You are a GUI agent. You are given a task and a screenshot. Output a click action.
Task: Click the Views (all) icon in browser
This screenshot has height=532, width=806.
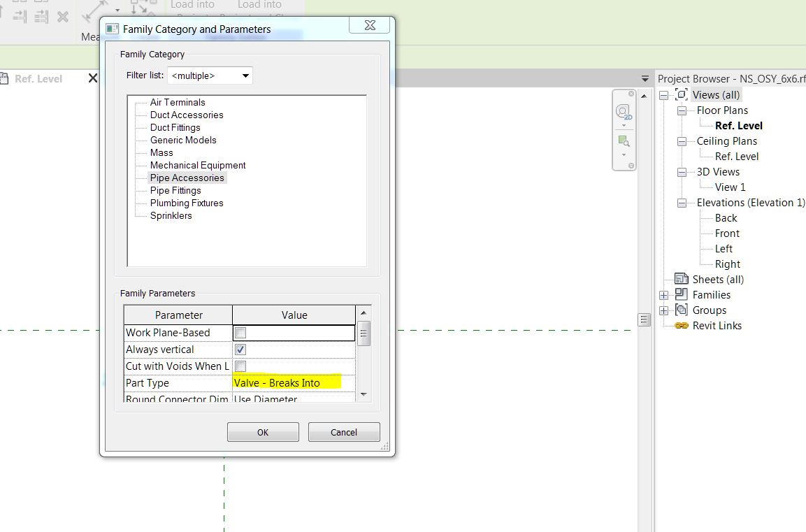click(681, 94)
